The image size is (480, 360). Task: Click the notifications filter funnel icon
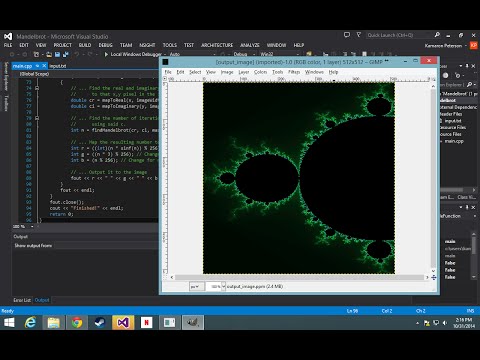(359, 35)
